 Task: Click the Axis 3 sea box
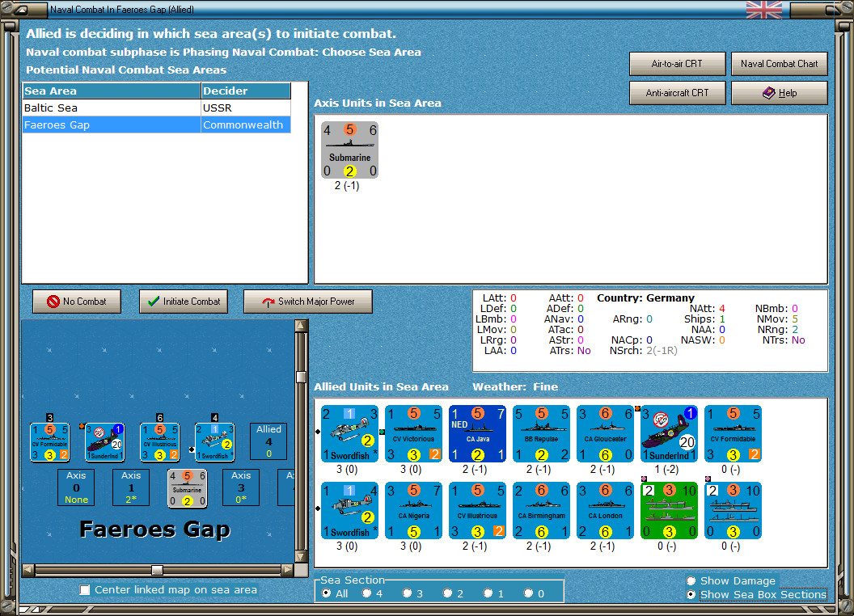pyautogui.click(x=241, y=487)
